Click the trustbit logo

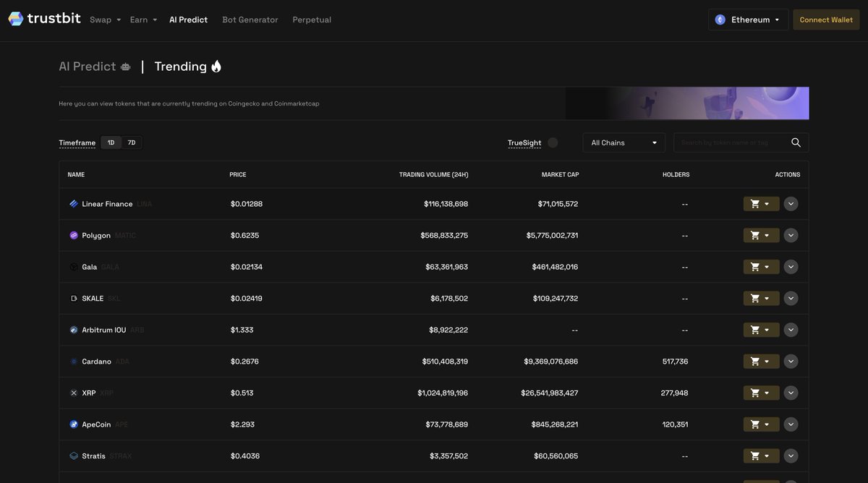[x=44, y=19]
